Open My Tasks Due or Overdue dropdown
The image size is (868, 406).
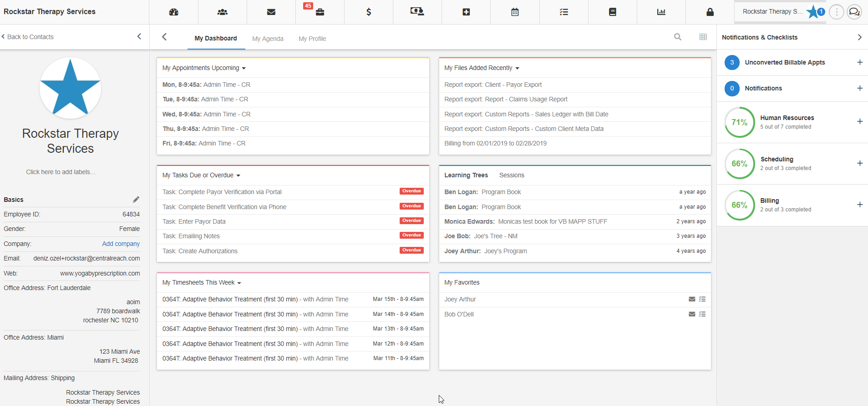point(201,175)
